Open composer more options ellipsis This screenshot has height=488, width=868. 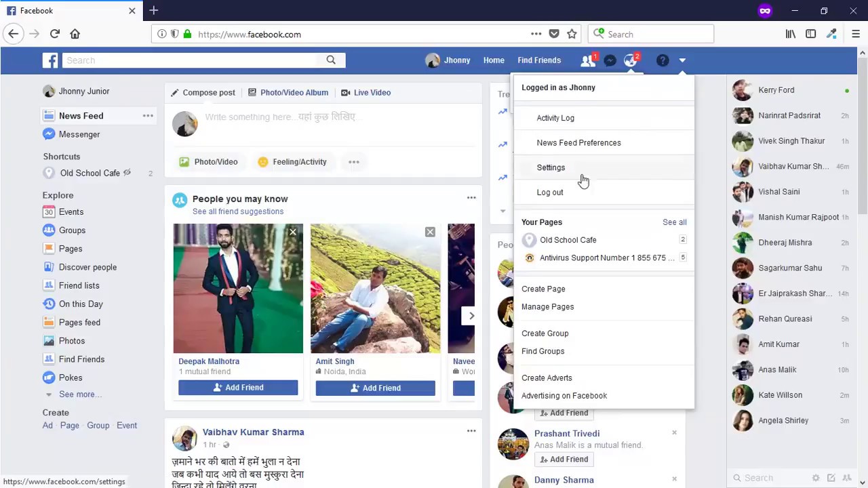(x=354, y=162)
